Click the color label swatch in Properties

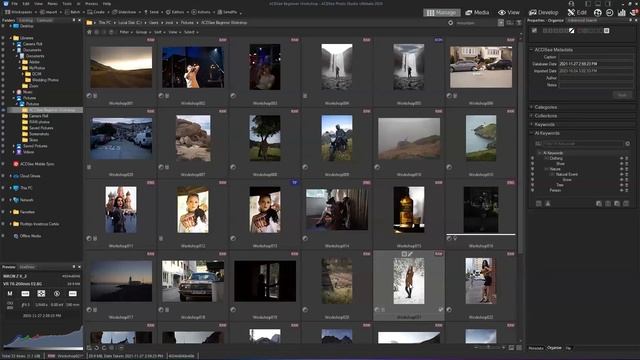pos(607,31)
